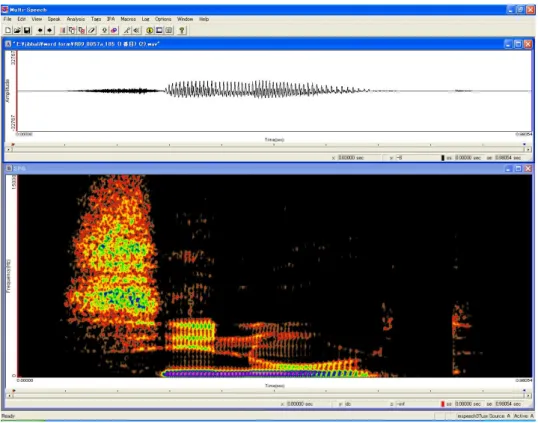Screen dimensions: 538x423
Task: Click the spectrogram z value field
Action: coord(417,404)
